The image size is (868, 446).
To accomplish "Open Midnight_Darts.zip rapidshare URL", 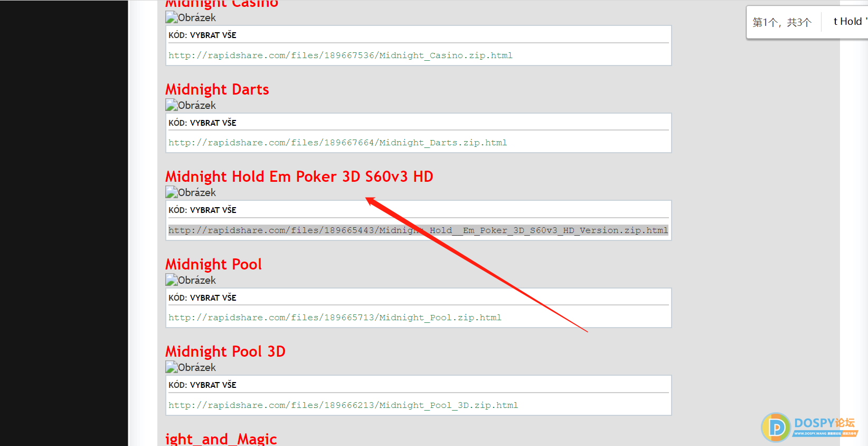I will [x=338, y=143].
